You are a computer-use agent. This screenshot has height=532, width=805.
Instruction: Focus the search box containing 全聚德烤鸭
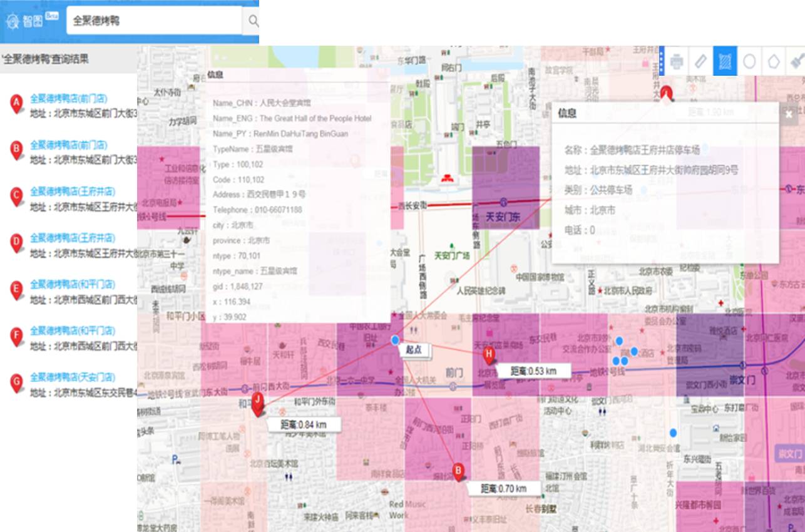point(153,21)
